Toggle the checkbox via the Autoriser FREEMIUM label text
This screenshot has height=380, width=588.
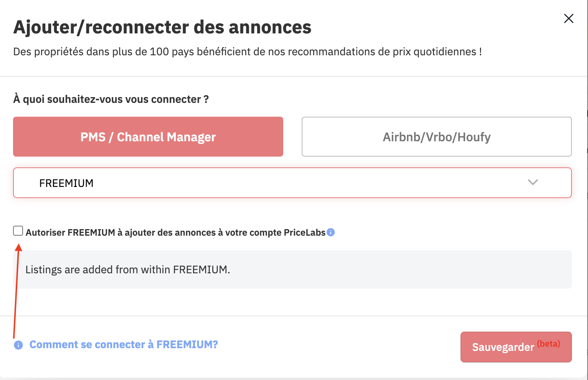(x=175, y=233)
